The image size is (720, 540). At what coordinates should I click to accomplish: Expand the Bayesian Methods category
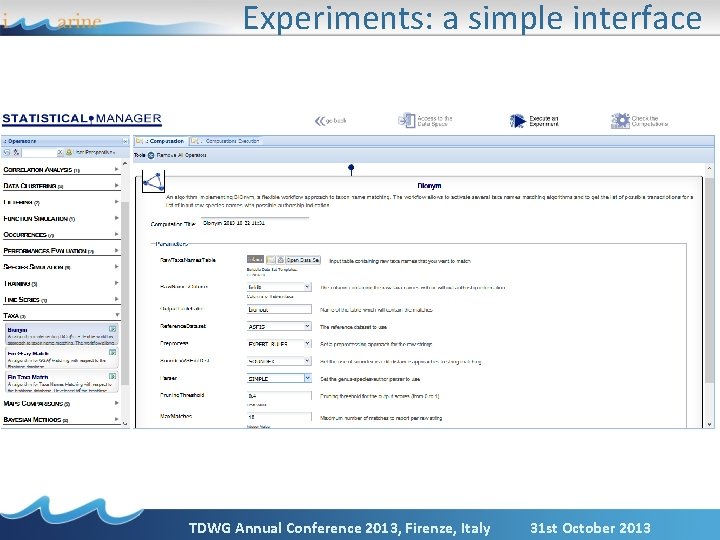[x=61, y=419]
